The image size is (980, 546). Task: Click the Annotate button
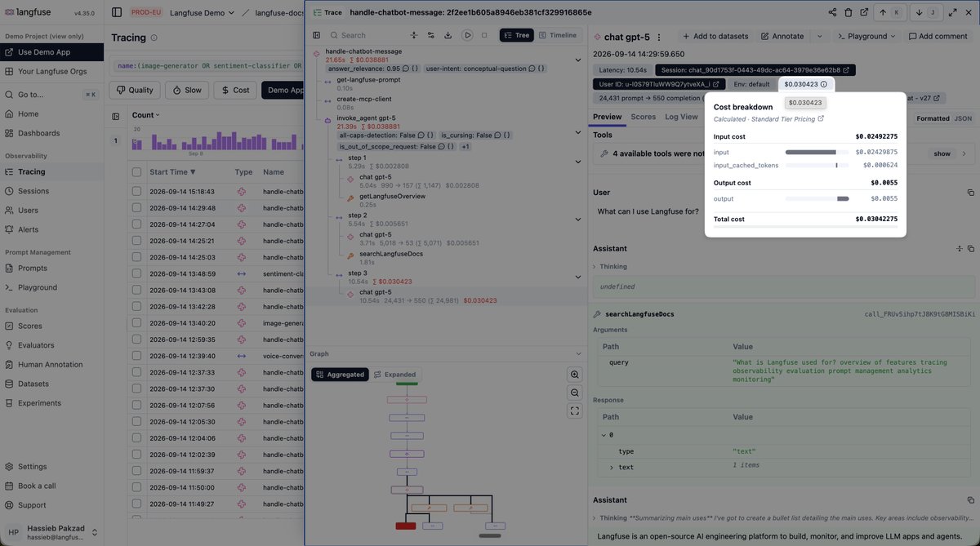[782, 37]
